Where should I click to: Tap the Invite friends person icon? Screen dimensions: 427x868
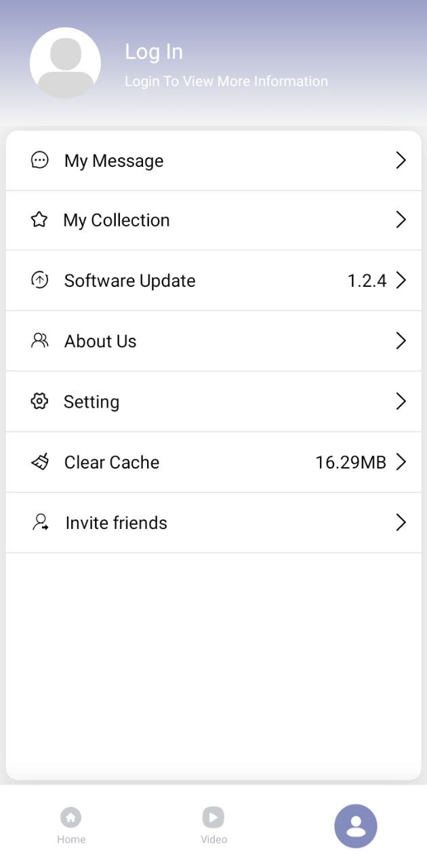(41, 522)
